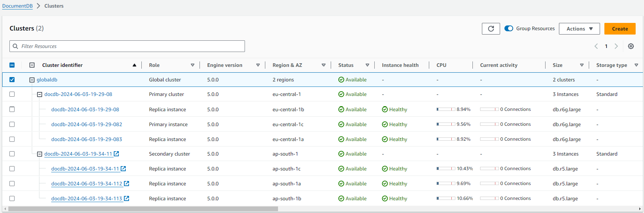Open the Status column filter dropdown
Screen dimensions: 644x213
(x=367, y=65)
